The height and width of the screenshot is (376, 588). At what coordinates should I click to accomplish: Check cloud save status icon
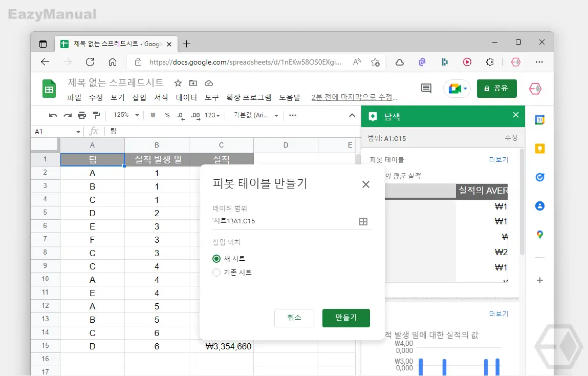[209, 83]
